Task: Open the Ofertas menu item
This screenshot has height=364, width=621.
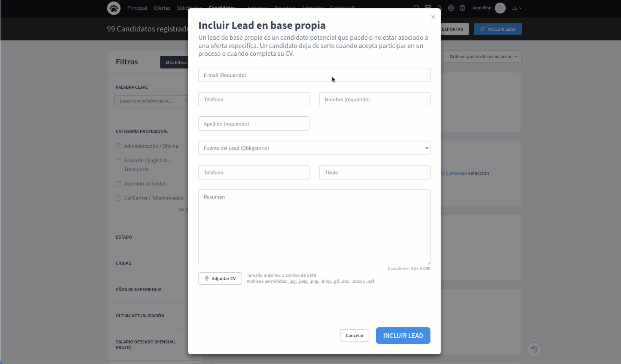Action: (x=162, y=8)
